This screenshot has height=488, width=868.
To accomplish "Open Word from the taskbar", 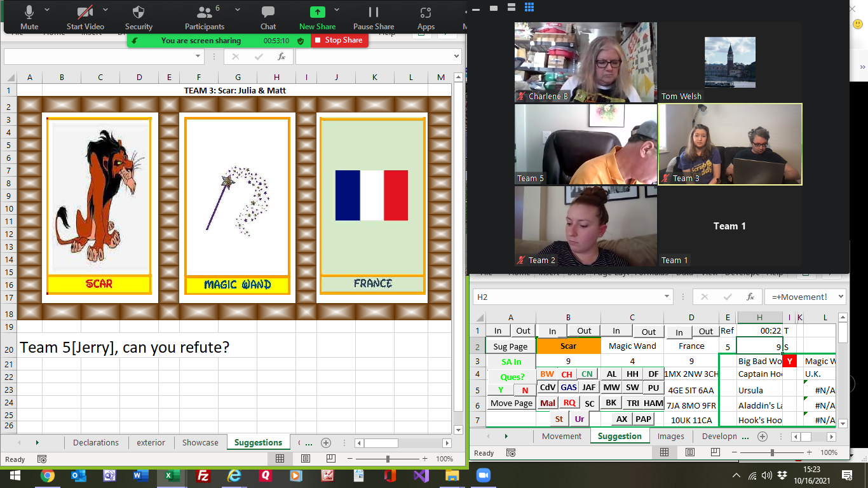I will [x=140, y=475].
